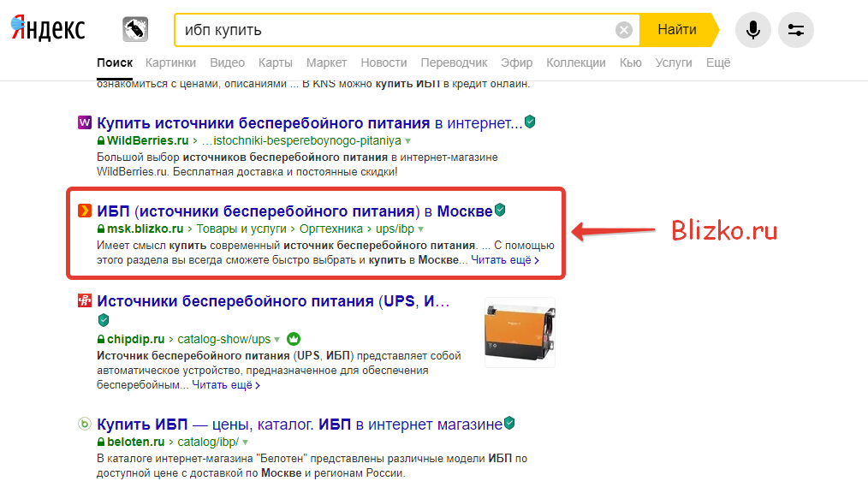Screen dimensions: 868x493
Task: Open the istochniki-bespereboynogo-pitaniya path link
Action: pyautogui.click(x=301, y=140)
